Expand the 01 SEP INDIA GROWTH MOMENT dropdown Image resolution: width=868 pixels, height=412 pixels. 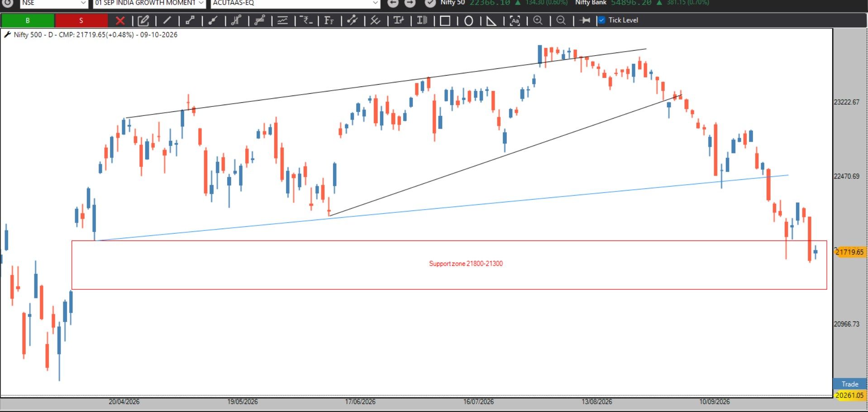tap(149, 3)
